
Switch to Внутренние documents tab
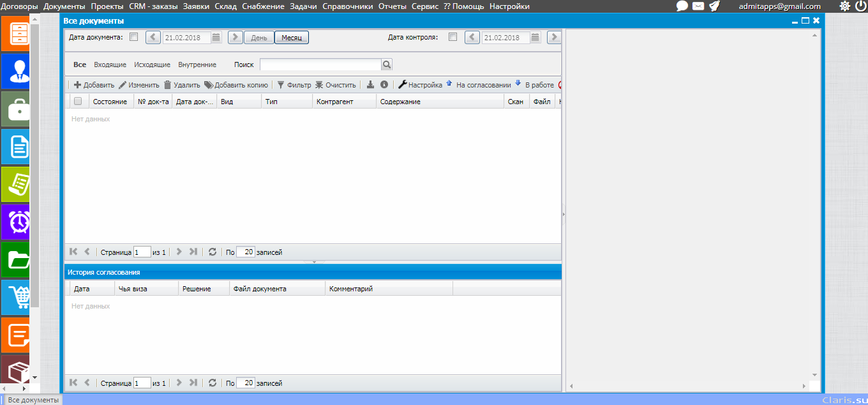pyautogui.click(x=197, y=65)
